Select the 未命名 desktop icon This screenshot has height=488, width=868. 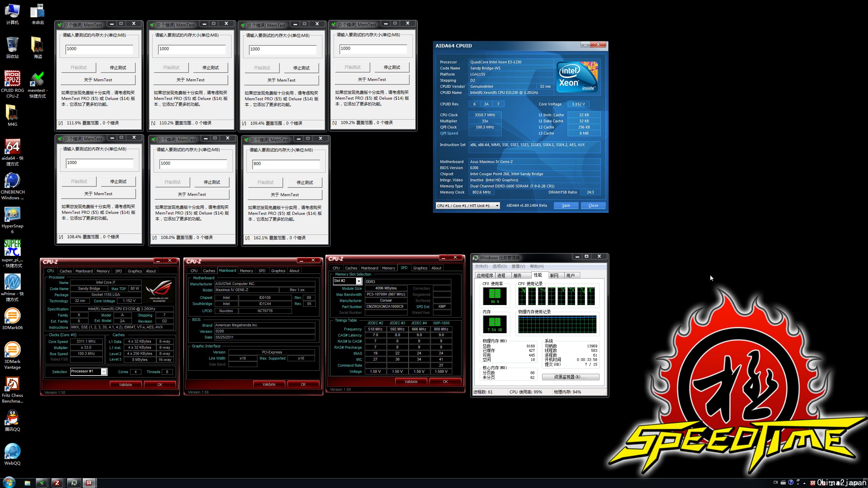coord(38,14)
